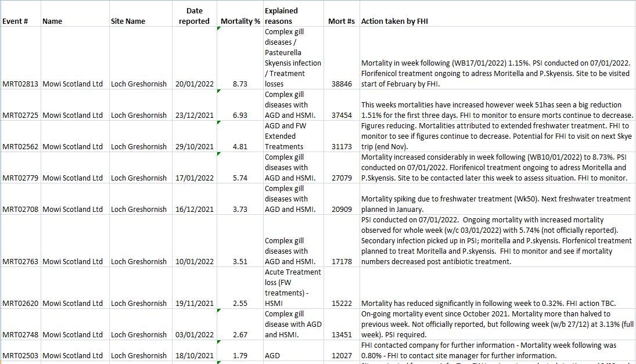
Task: Select the cell containing MRT02620
Action: (x=21, y=303)
